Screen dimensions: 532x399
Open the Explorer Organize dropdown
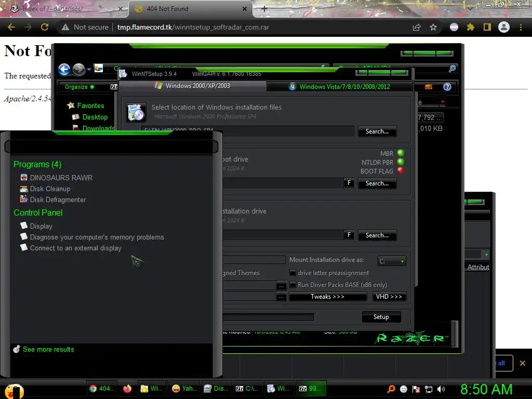(x=79, y=87)
